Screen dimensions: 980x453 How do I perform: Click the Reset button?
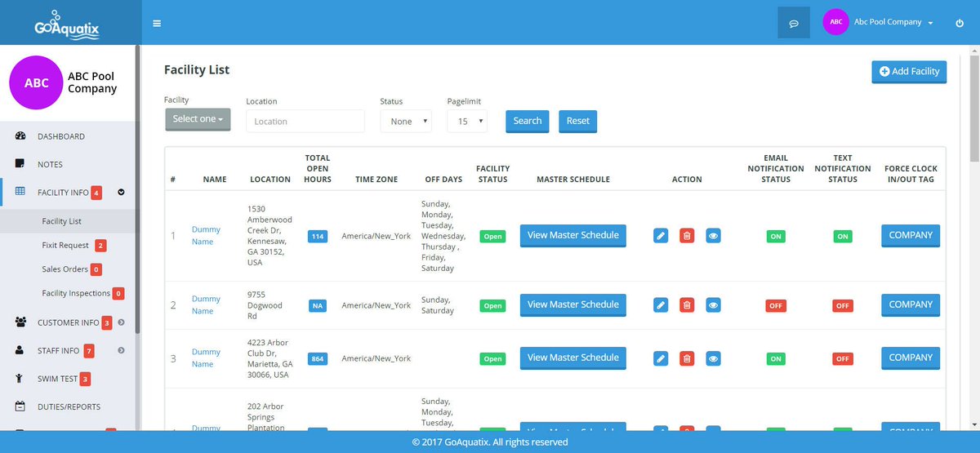[x=578, y=121]
